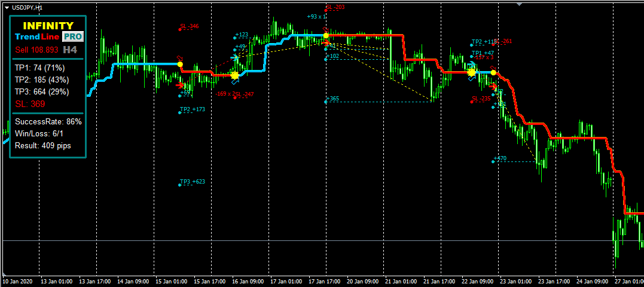The height and width of the screenshot is (287, 644).
Task: Click the SL -346 stop loss marker
Action: tap(190, 26)
